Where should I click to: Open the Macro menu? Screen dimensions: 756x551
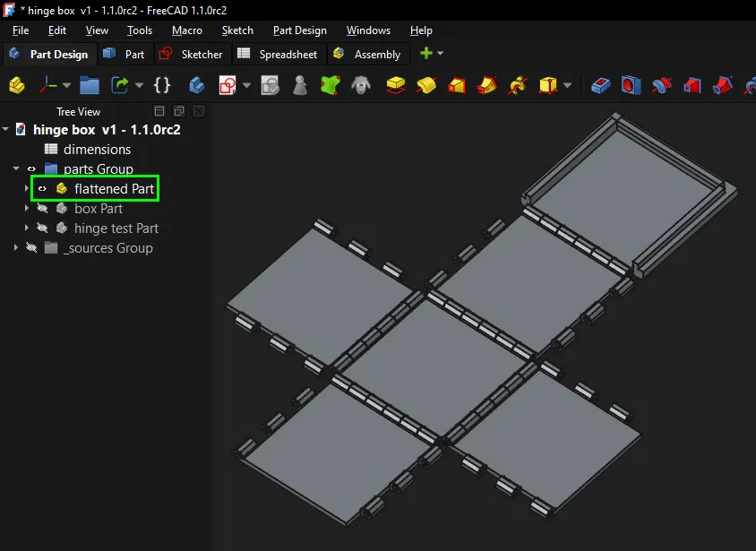[187, 30]
